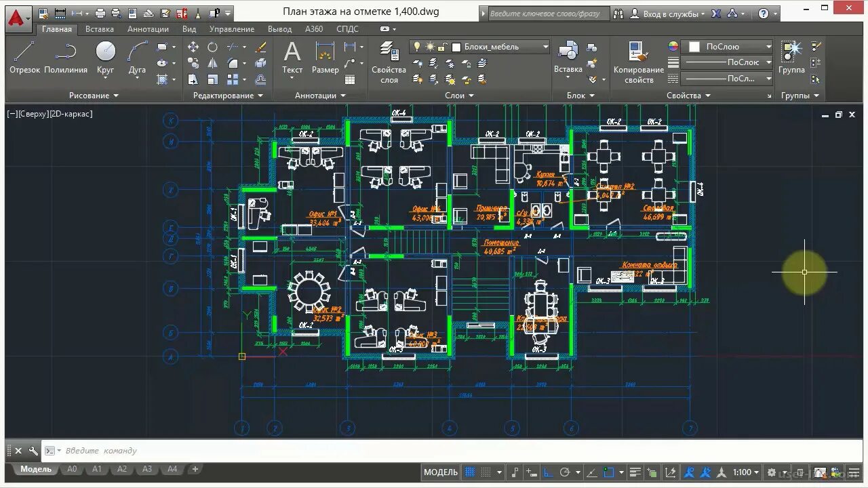Toggle polar tracking in status bar
This screenshot has height=488, width=868.
coord(564,472)
